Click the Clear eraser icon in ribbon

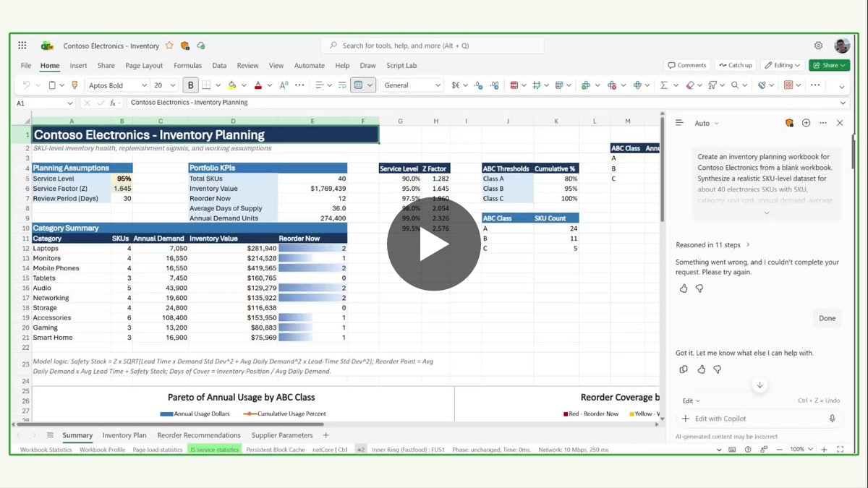click(x=689, y=85)
